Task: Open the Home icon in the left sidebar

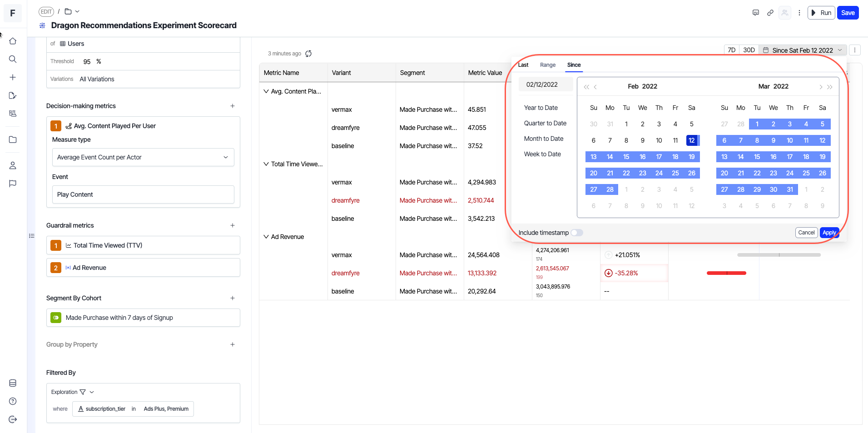Action: 13,41
